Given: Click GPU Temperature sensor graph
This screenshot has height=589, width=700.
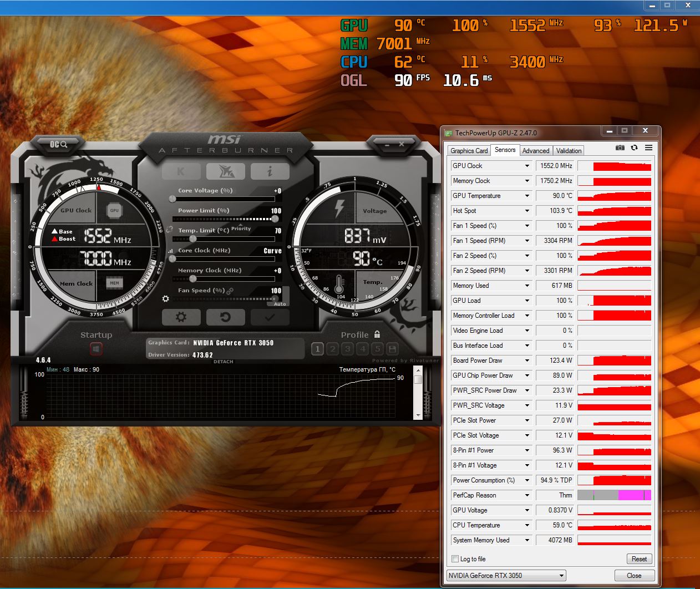Looking at the screenshot, I should [614, 196].
